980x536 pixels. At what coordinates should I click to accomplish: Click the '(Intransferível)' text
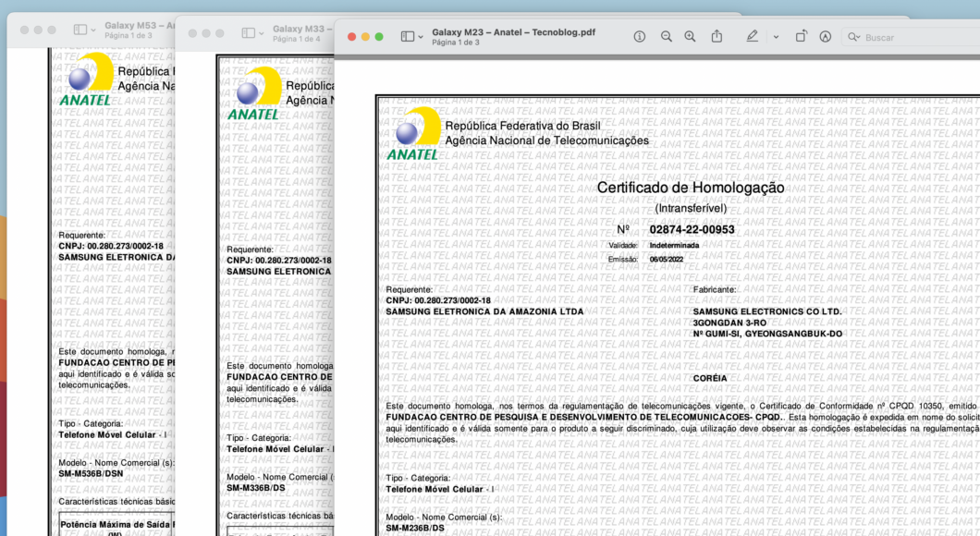click(691, 208)
